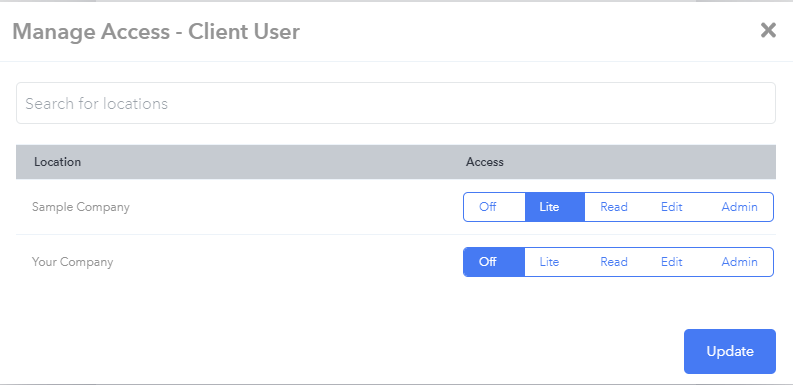Screen dimensions: 793x385
Task: Assign Admin access to Your Company
Action: 739,262
